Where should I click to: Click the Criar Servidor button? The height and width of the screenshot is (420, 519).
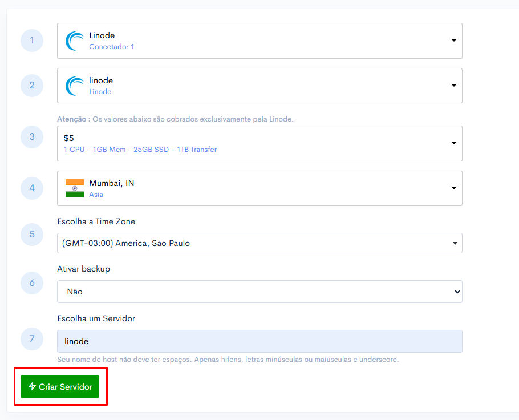point(60,386)
